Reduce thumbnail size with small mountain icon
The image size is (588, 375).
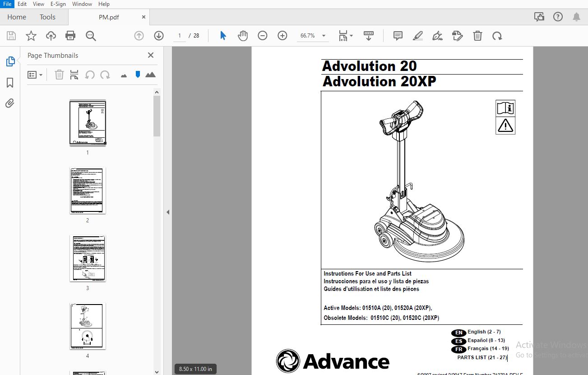123,74
